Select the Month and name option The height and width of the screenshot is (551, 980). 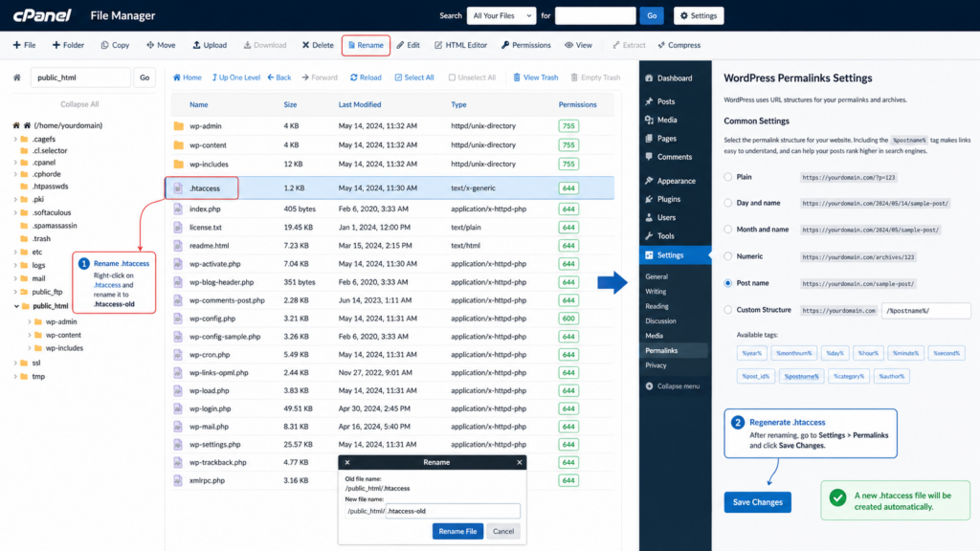click(x=727, y=230)
